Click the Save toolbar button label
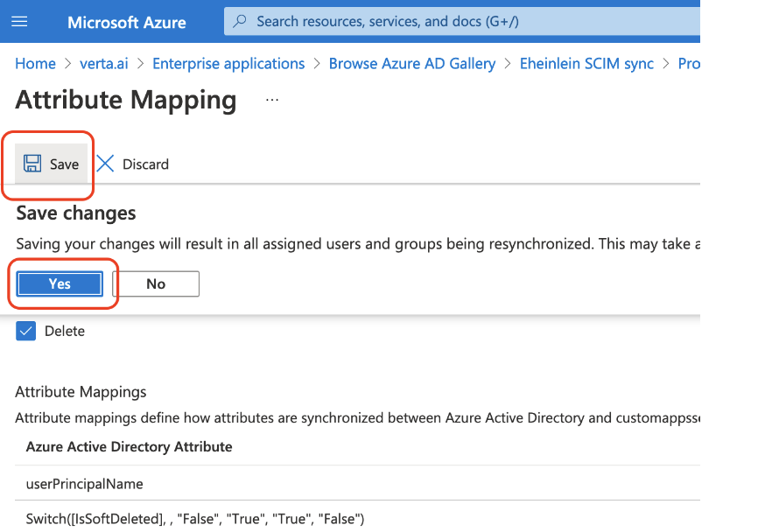Image resolution: width=772 pixels, height=532 pixels. pyautogui.click(x=64, y=164)
